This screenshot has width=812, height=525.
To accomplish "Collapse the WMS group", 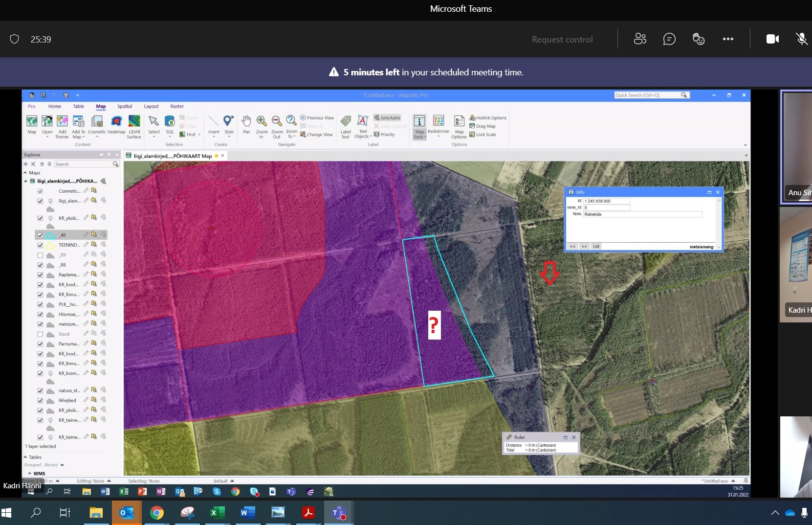I will coord(30,474).
